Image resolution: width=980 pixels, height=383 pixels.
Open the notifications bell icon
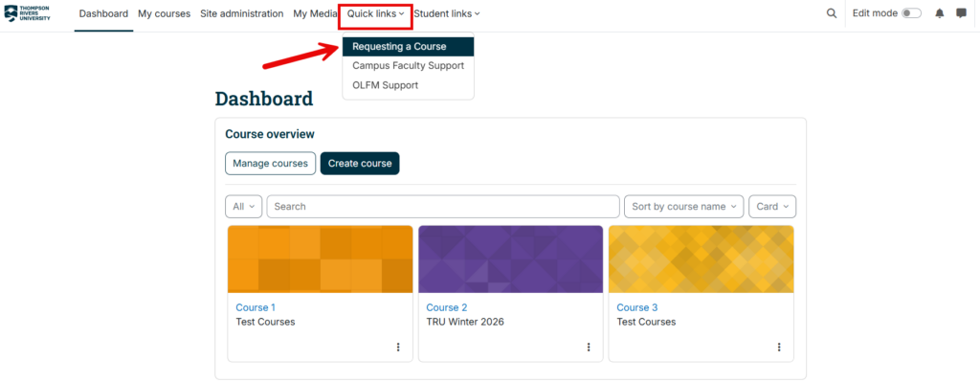pyautogui.click(x=940, y=13)
